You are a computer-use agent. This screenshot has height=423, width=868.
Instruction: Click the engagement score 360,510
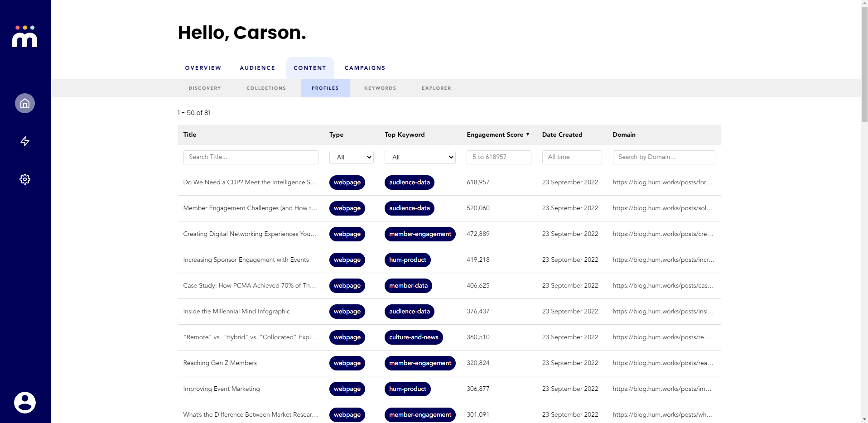click(478, 337)
